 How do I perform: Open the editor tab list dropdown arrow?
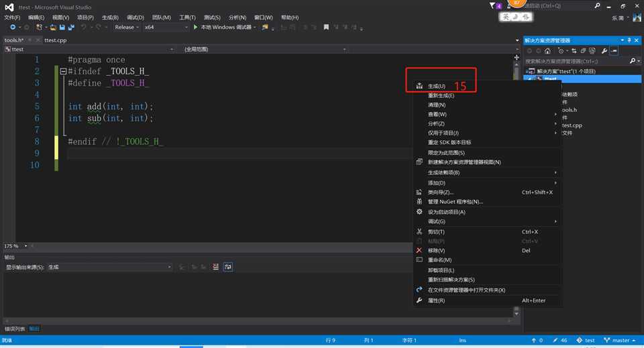coord(517,40)
